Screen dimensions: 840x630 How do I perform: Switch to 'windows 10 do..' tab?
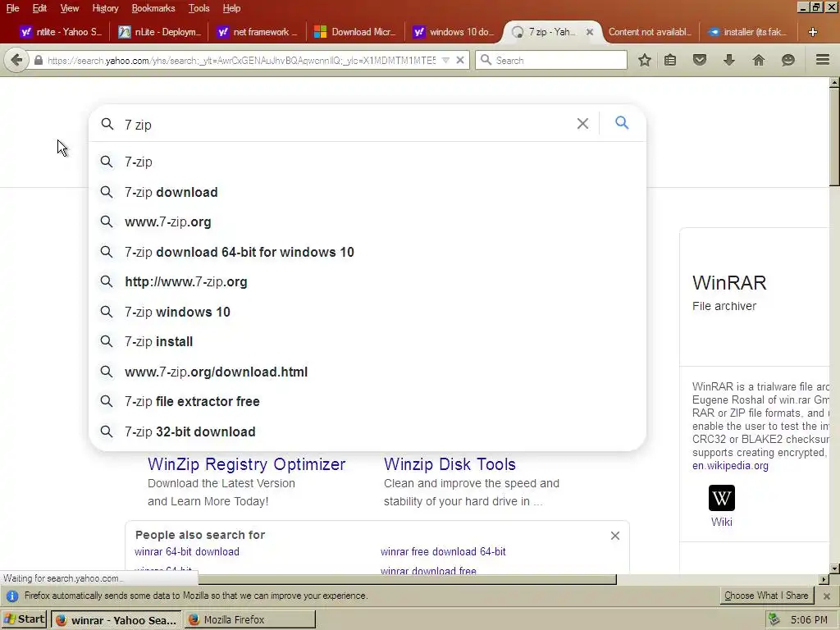[x=454, y=32]
